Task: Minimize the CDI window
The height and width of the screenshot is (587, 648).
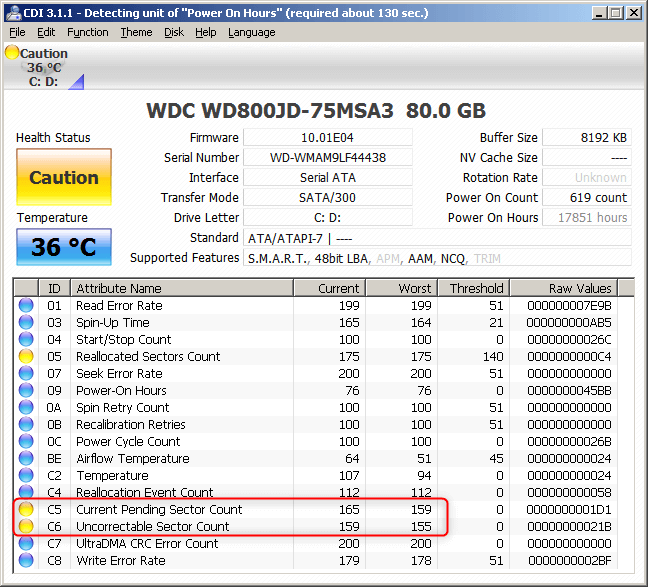Action: (x=599, y=13)
